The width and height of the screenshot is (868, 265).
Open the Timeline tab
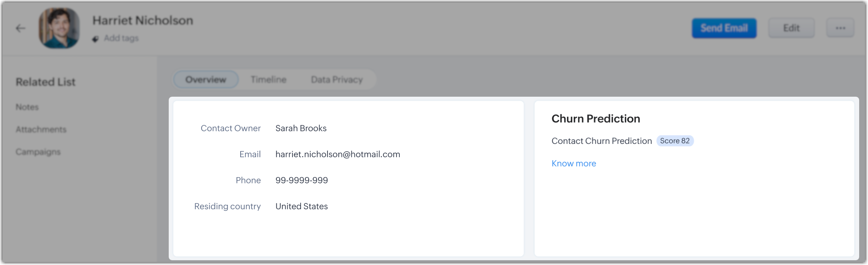[x=268, y=80]
